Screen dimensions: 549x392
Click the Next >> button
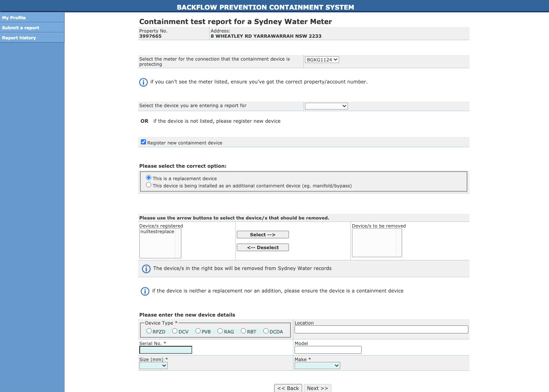click(x=317, y=388)
